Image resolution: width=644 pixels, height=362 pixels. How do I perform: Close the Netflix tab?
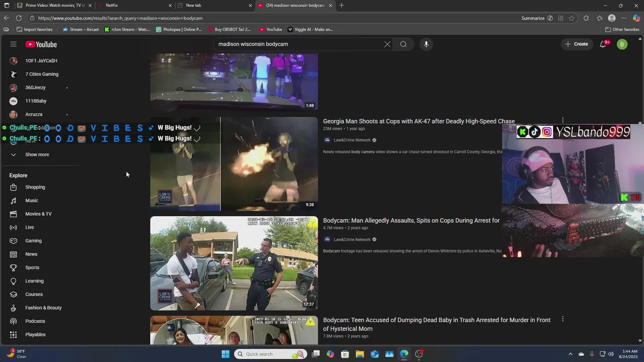(170, 6)
